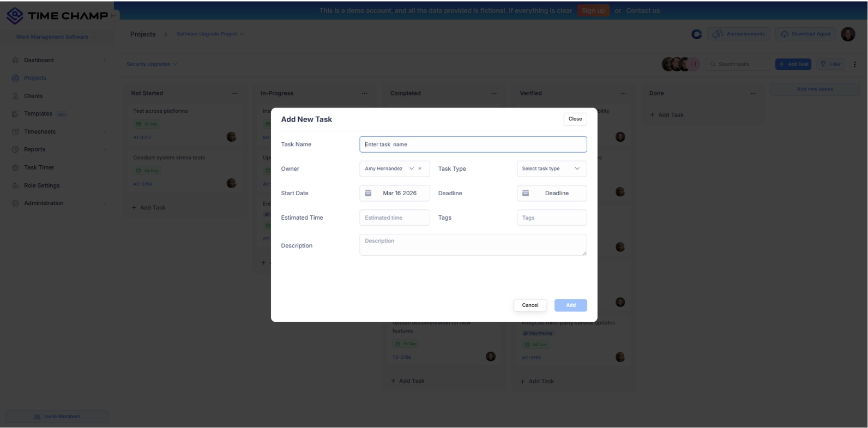Image resolution: width=868 pixels, height=428 pixels.
Task: Click the Role Settings icon
Action: (15, 185)
